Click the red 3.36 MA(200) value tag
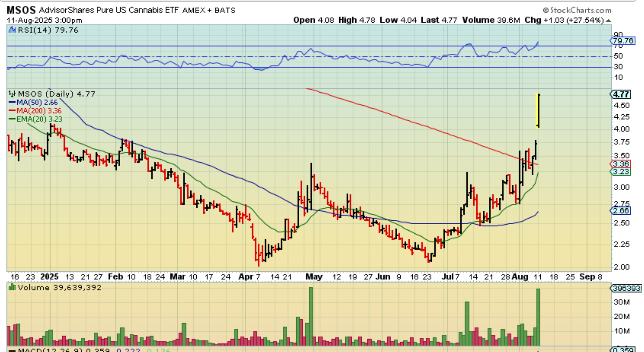This screenshot has height=352, width=644. point(620,164)
